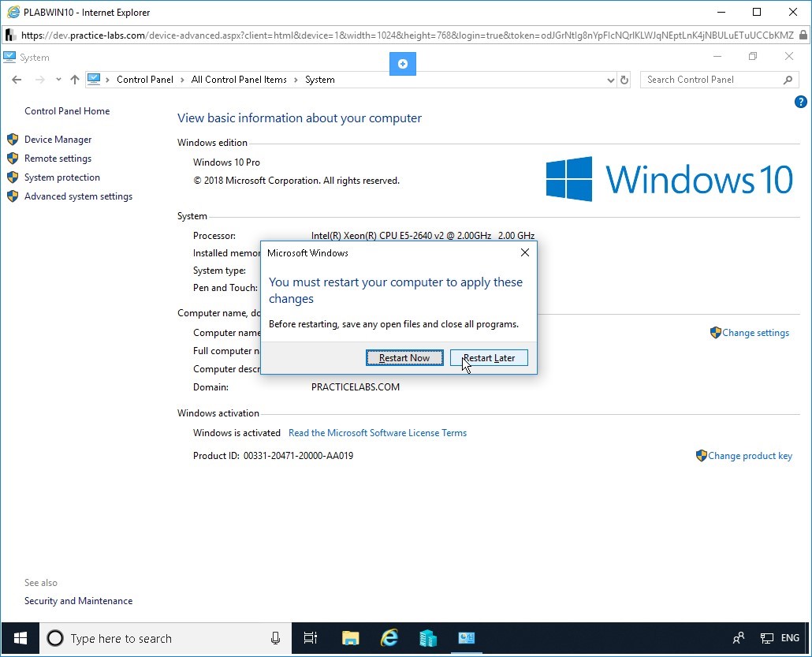Image resolution: width=812 pixels, height=657 pixels.
Task: Click the Product ID 00331-20471-20000-AA019
Action: click(x=298, y=455)
